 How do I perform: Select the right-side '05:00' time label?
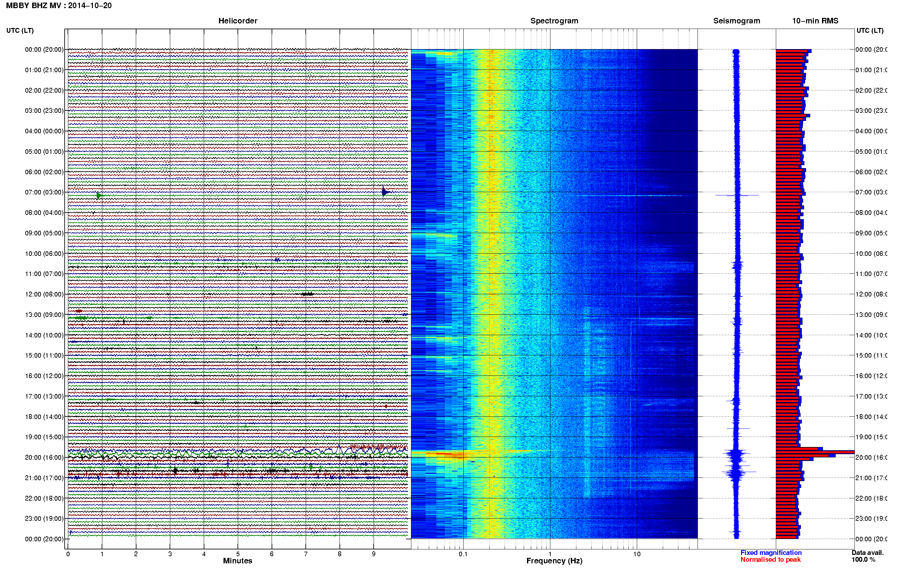click(871, 152)
